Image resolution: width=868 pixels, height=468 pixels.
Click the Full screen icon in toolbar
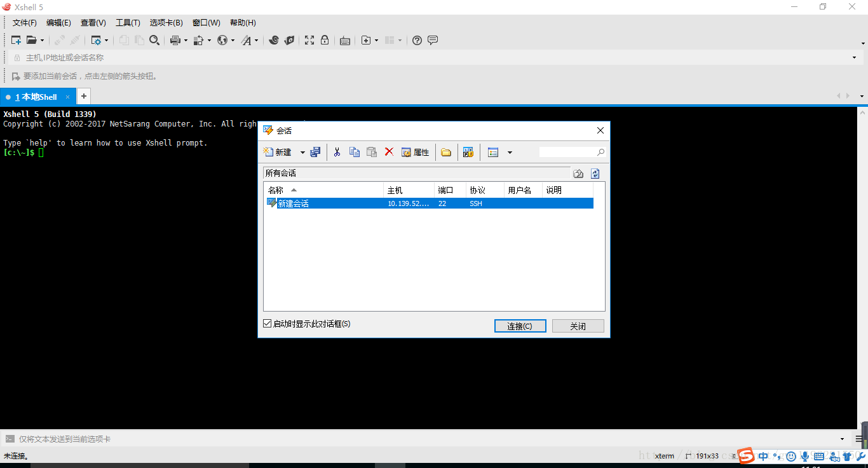click(309, 40)
